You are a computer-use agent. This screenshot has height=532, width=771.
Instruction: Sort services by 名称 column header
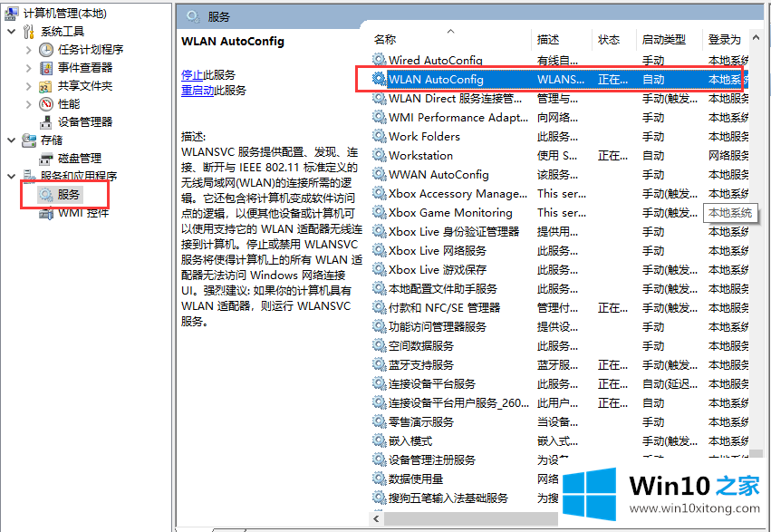pyautogui.click(x=450, y=40)
